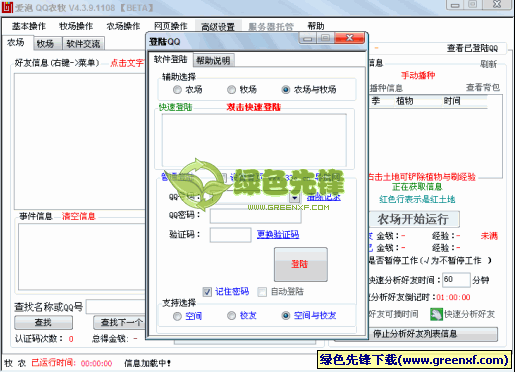Enable the 自动登陆 checkbox
This screenshot has height=372, width=515.
point(262,292)
